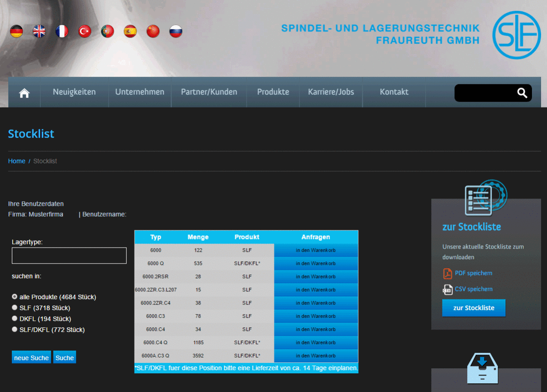Pick the Portuguese flag language

pos(108,31)
